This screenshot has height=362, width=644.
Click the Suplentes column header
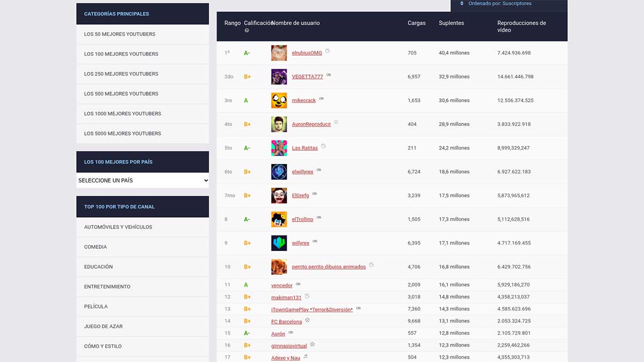(451, 23)
